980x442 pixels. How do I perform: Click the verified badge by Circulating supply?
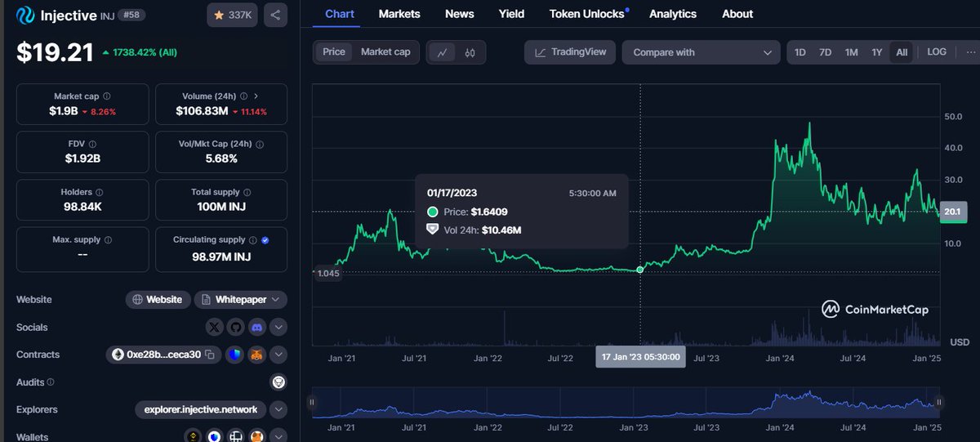pyautogui.click(x=265, y=240)
